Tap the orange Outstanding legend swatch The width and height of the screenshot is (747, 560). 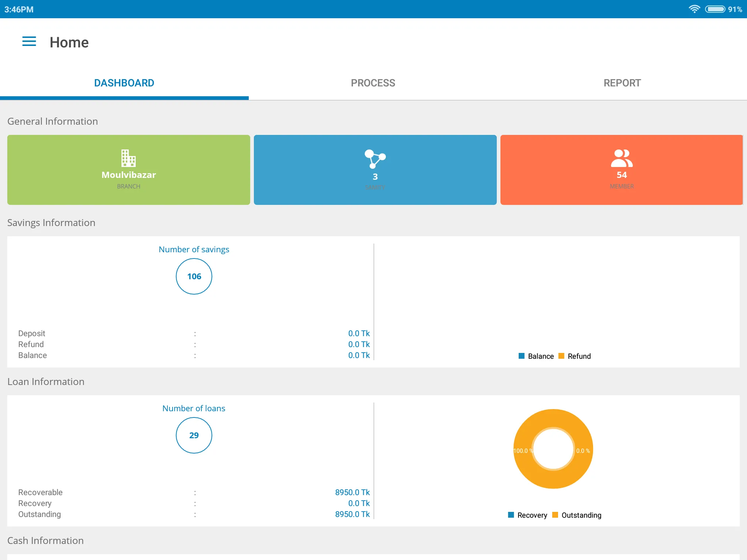555,515
